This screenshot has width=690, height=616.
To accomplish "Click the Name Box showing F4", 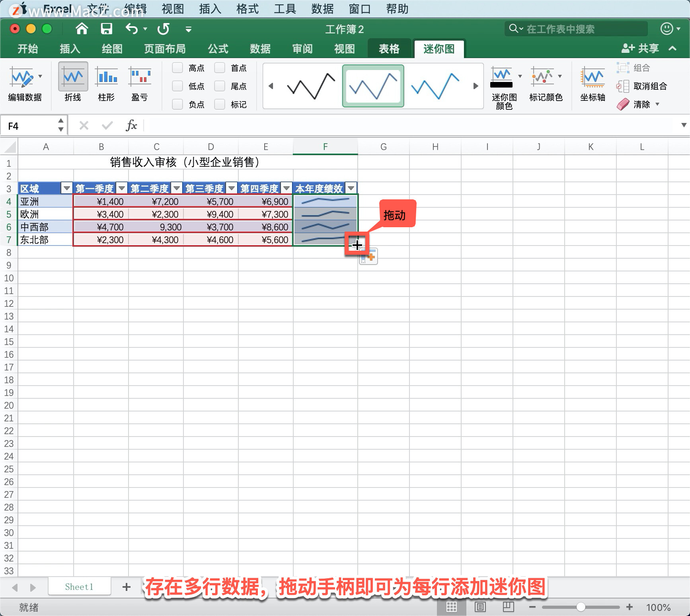I will (x=29, y=126).
